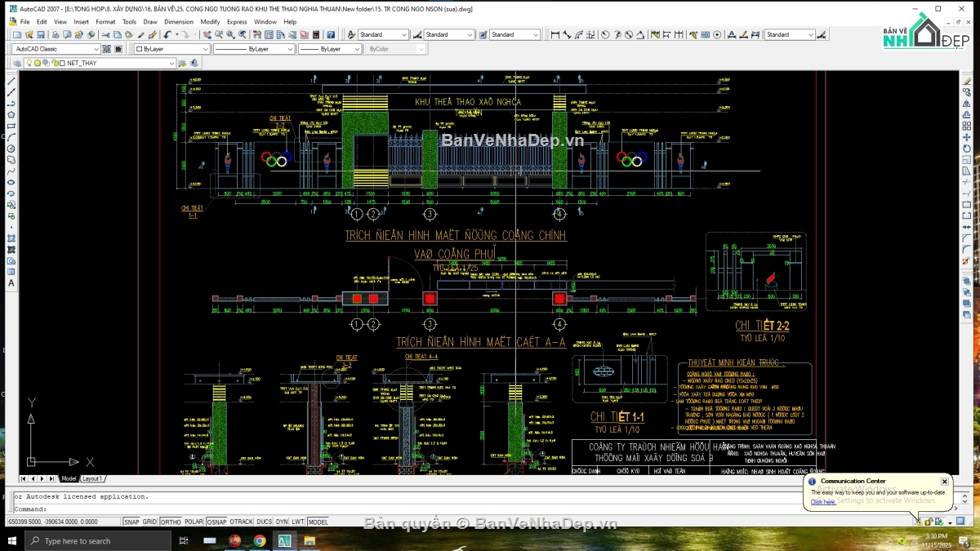This screenshot has height=551, width=980.
Task: Click the Radius dimension icon
Action: (x=605, y=34)
